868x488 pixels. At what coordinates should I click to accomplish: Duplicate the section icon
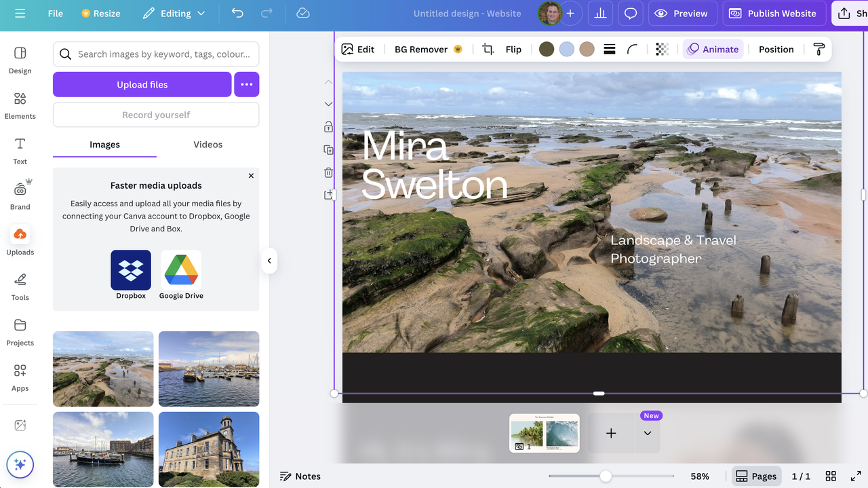328,150
